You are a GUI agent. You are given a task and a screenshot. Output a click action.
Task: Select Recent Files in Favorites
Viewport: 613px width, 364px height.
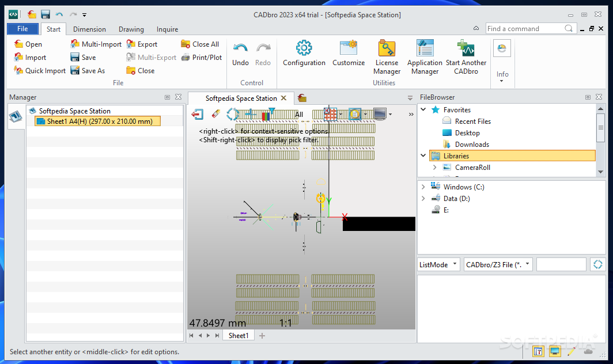(x=472, y=121)
